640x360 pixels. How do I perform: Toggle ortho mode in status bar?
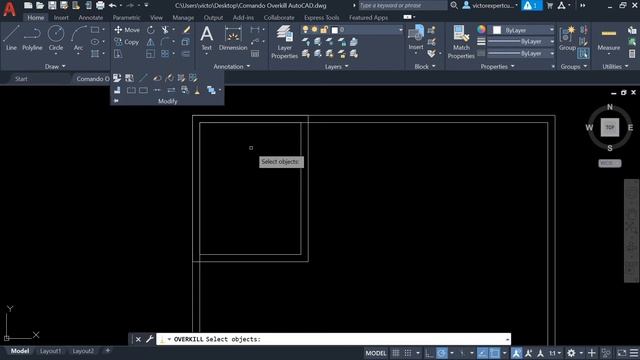429,353
